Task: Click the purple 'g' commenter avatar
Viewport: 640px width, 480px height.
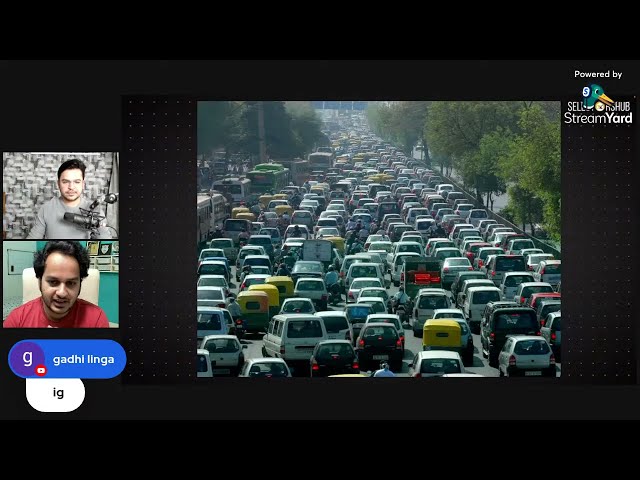Action: pos(27,359)
